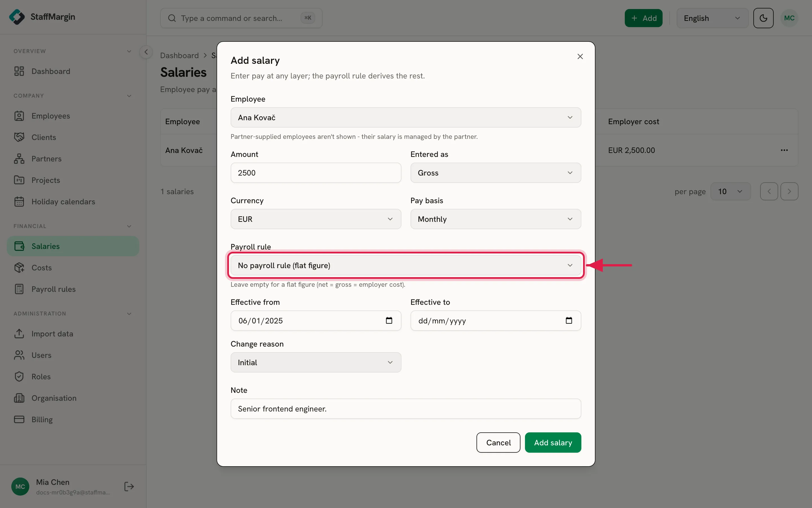Click the Projects folder icon
The width and height of the screenshot is (812, 508).
[19, 180]
